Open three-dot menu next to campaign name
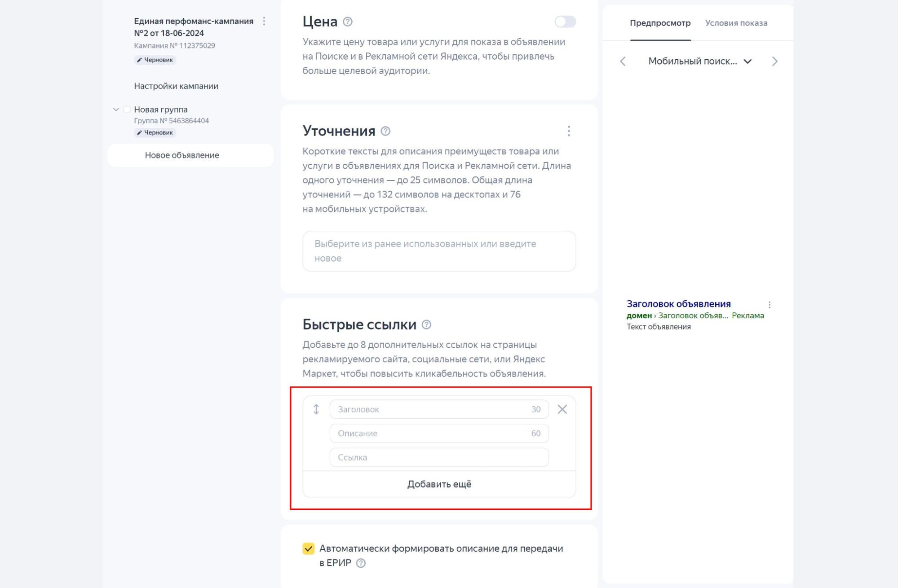 point(264,20)
